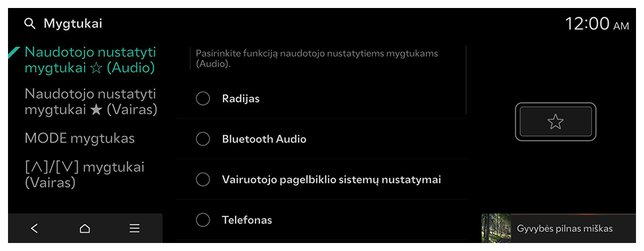Click the star button preview icon

(x=556, y=122)
